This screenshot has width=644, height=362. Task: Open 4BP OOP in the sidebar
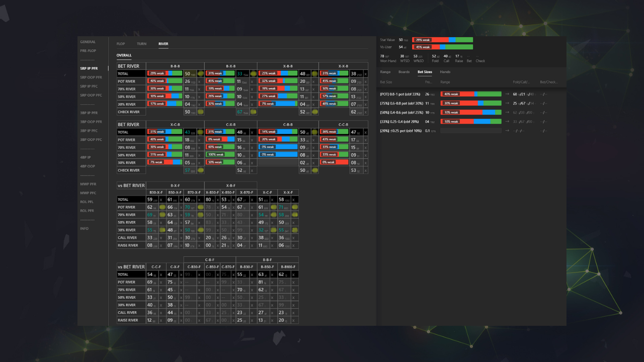88,166
